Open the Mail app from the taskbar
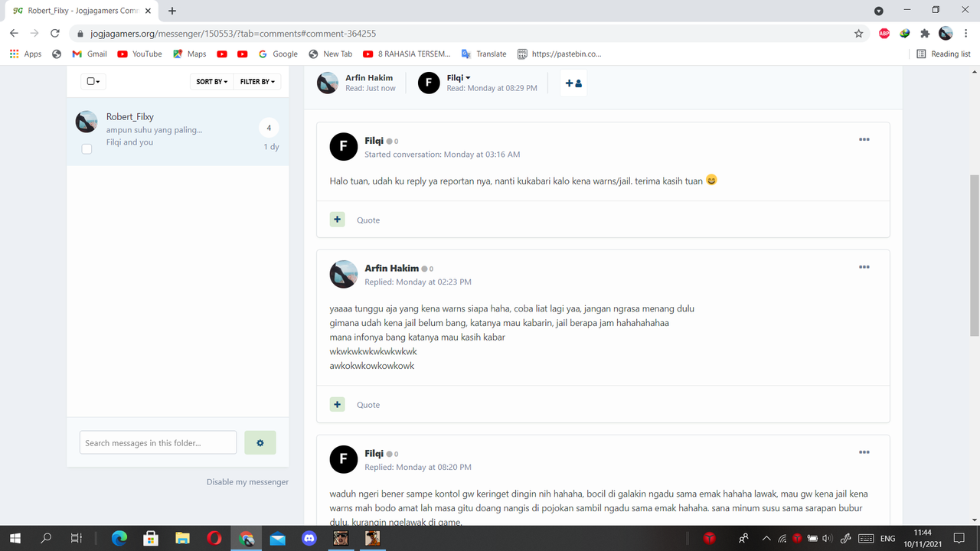 (x=277, y=539)
